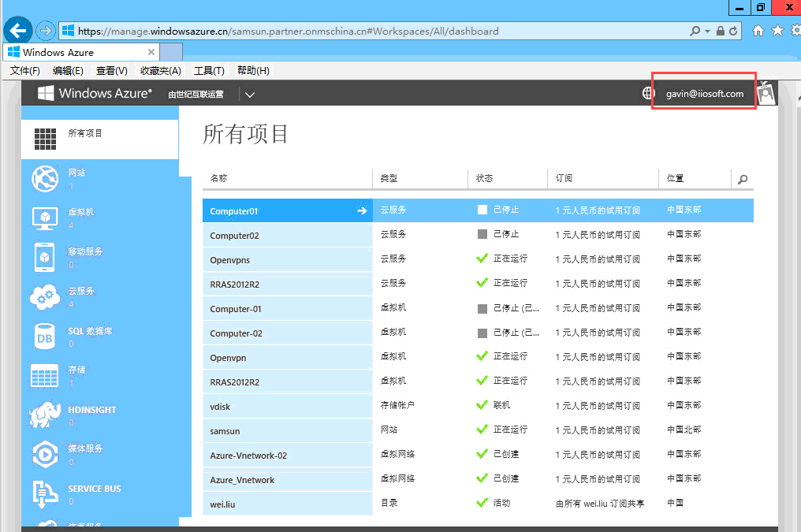
Task: Open the 编辑(E) menu
Action: coord(68,70)
